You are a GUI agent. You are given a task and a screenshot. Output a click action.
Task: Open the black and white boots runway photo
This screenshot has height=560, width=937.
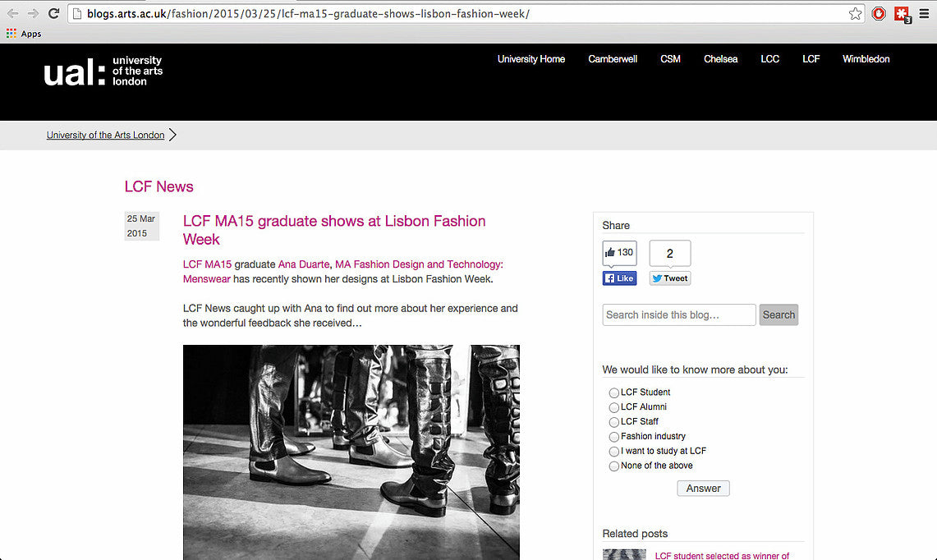click(x=351, y=452)
